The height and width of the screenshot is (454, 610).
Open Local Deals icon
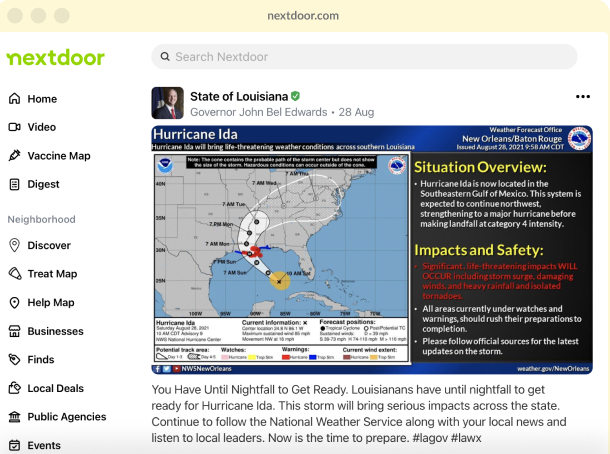click(x=14, y=388)
